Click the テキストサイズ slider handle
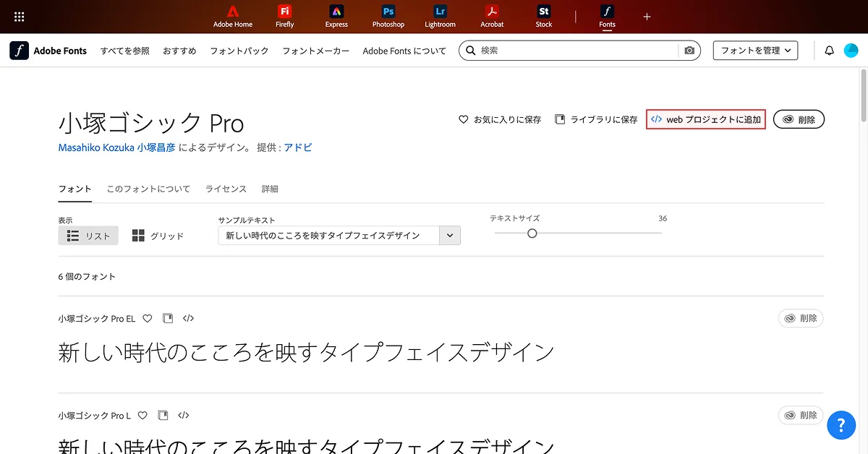868x454 pixels. pos(532,233)
